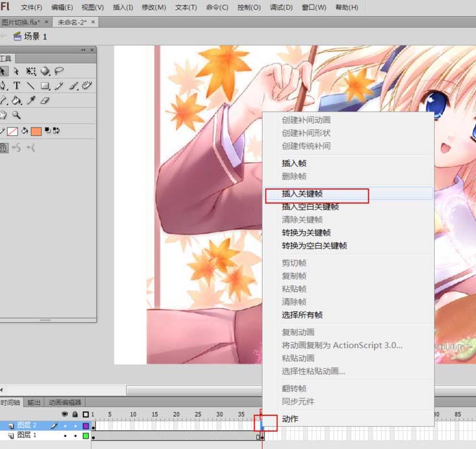The width and height of the screenshot is (476, 449).
Task: Swap stroke and fill colors
Action: [56, 130]
